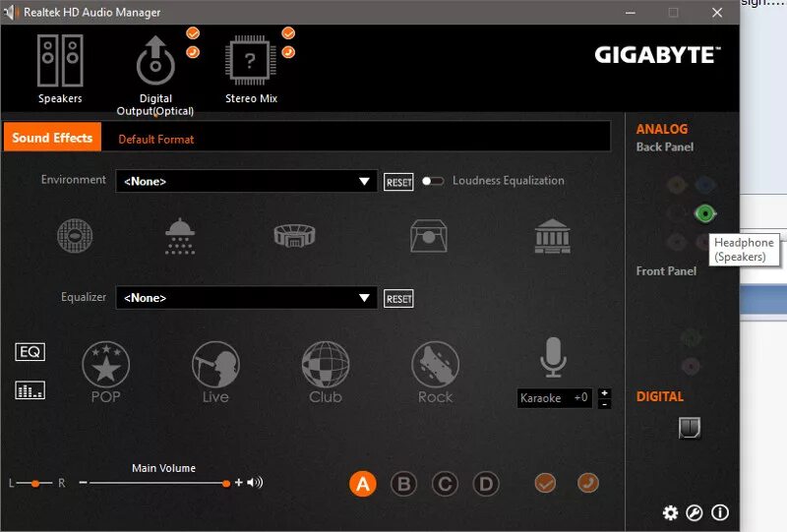
Task: Click the lower front panel pink jack
Action: [691, 366]
